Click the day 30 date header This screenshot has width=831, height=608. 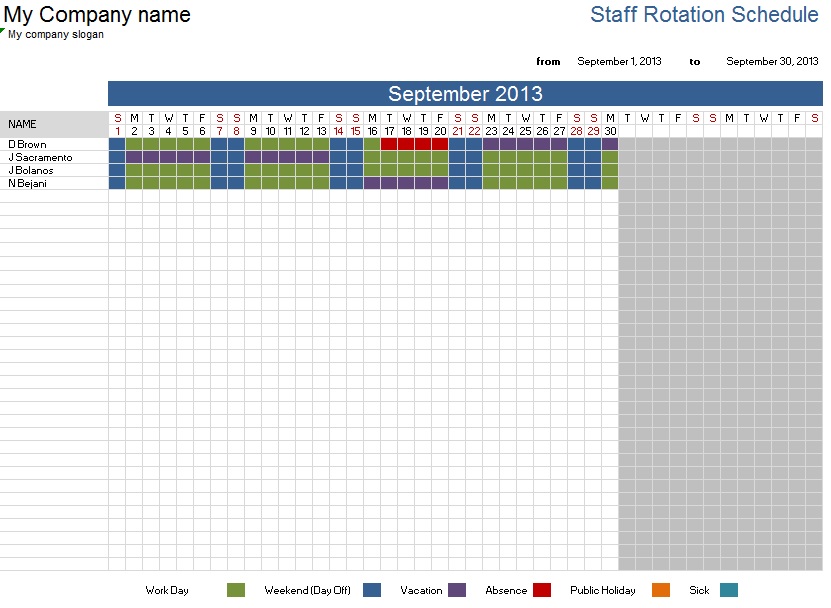610,131
